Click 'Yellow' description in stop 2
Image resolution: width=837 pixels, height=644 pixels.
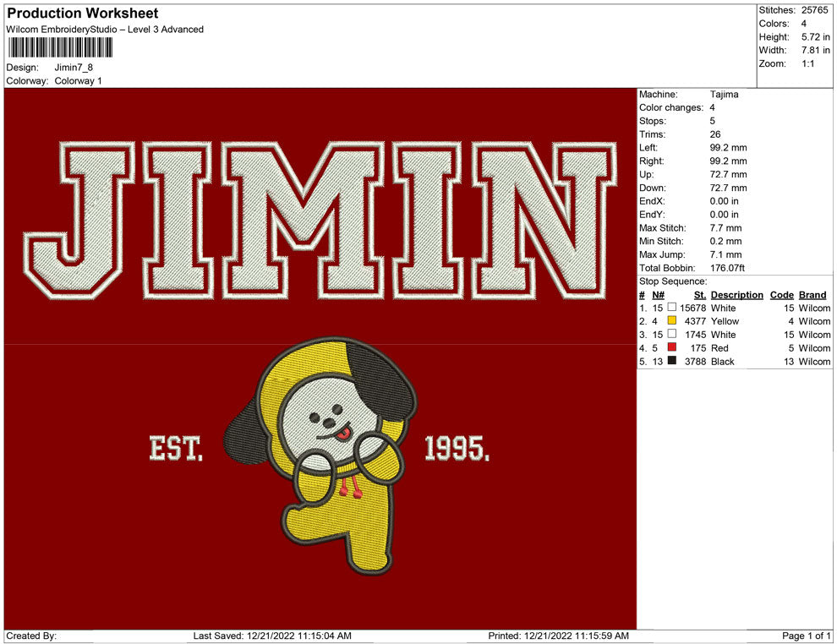tap(725, 321)
